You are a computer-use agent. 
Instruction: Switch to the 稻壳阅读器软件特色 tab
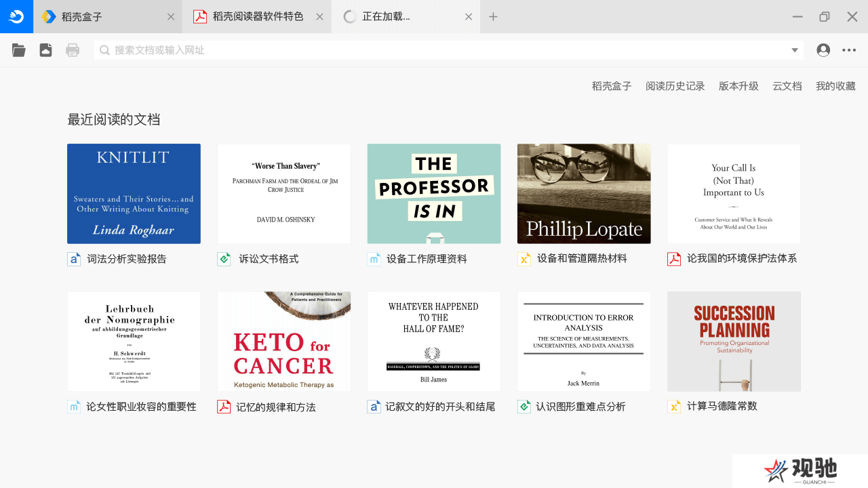click(257, 17)
